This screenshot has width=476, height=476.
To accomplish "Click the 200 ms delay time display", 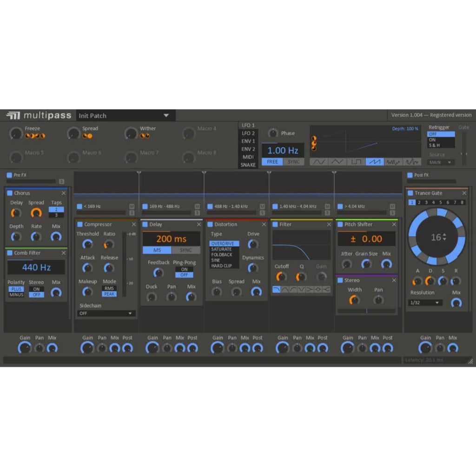I will pos(171,239).
